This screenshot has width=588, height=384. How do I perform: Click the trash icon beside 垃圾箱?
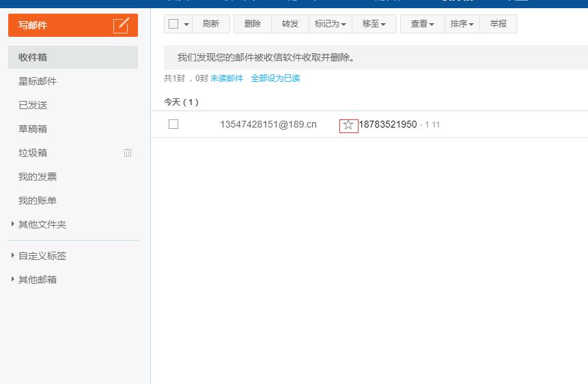[x=128, y=153]
